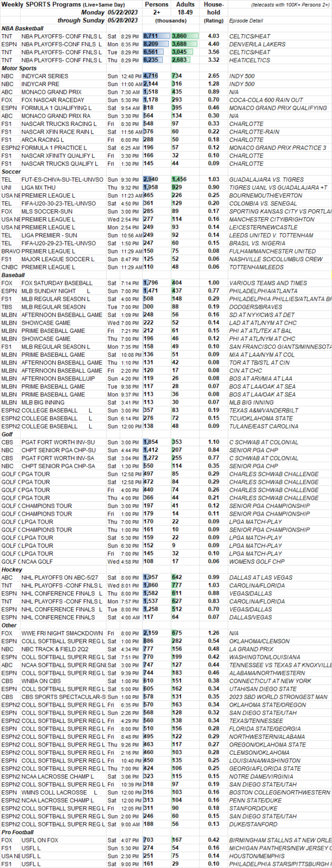Select the 'WNBA ON CBS' program
The width and height of the screenshot is (332, 868).
[42, 681]
